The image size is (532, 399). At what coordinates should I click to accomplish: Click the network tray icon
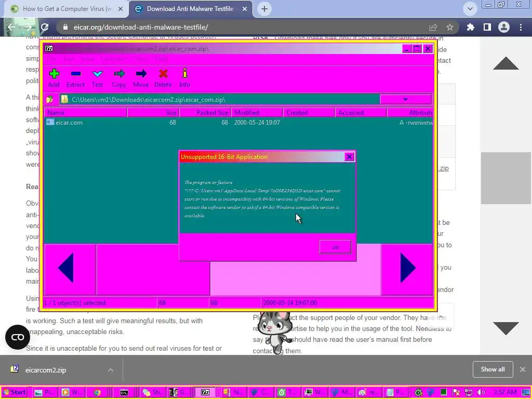click(x=469, y=392)
